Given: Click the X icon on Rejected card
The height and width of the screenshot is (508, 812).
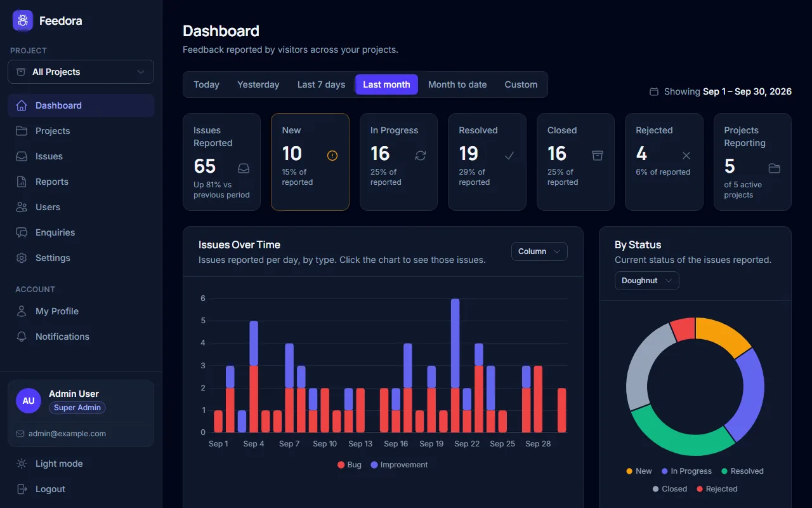Looking at the screenshot, I should point(686,156).
